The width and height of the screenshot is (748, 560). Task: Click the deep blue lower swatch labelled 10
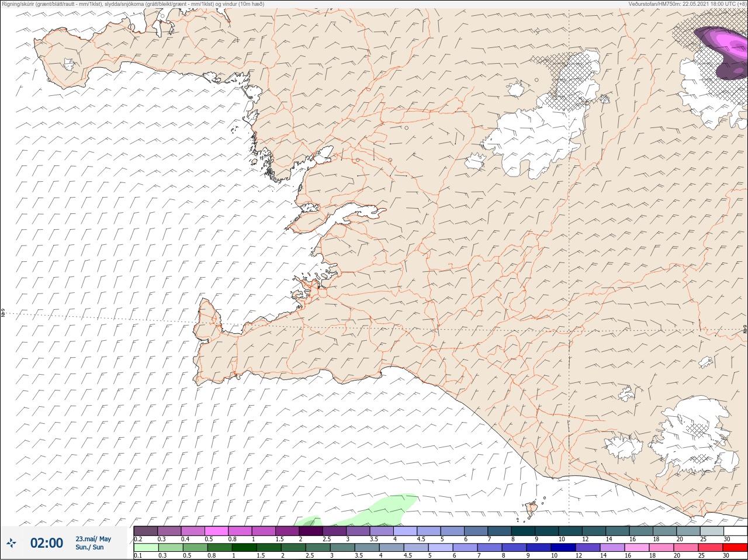563,548
